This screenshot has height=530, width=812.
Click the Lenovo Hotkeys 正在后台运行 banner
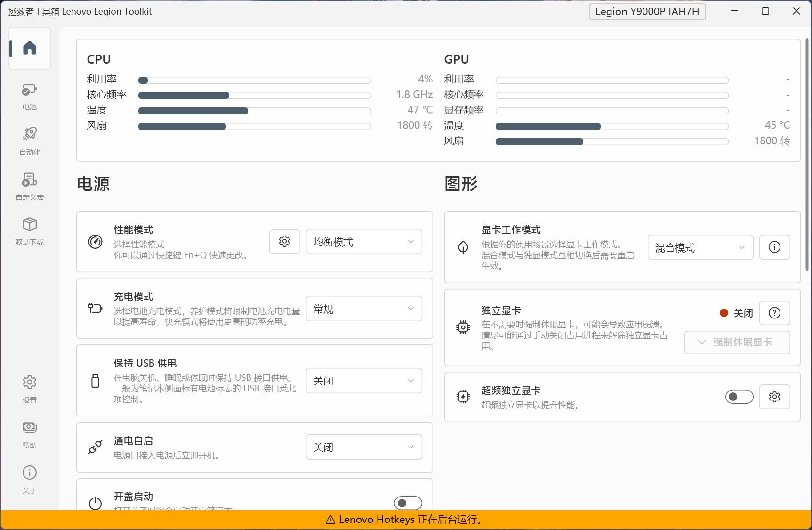coord(406,520)
